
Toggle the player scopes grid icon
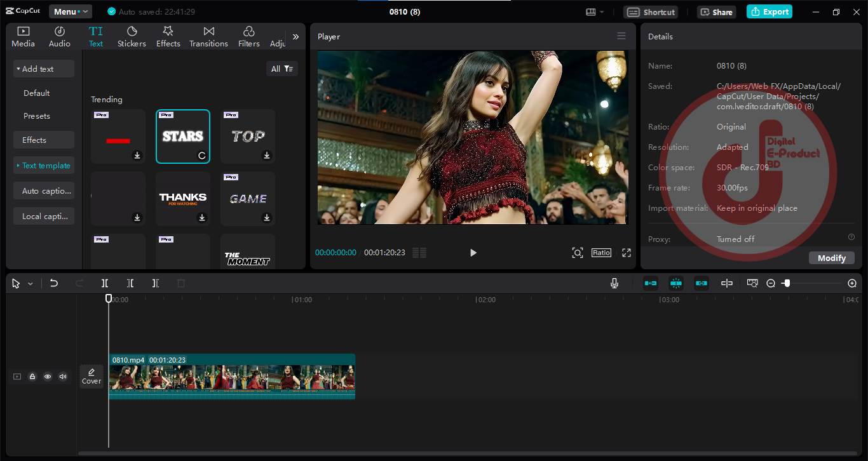tap(419, 253)
